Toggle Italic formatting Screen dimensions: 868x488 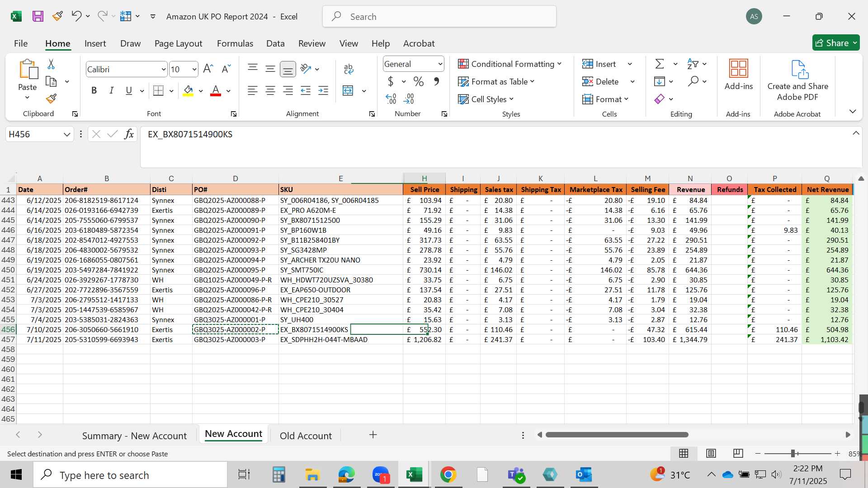[x=111, y=91]
